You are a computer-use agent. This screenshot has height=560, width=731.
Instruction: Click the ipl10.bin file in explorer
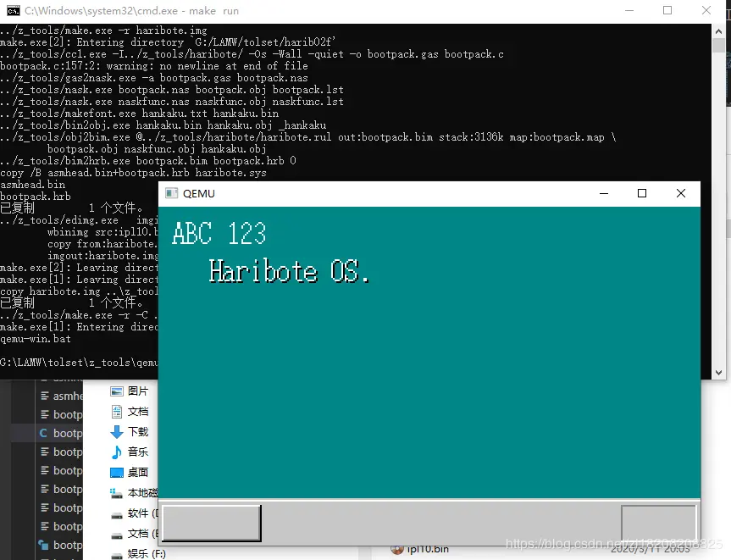point(419,549)
